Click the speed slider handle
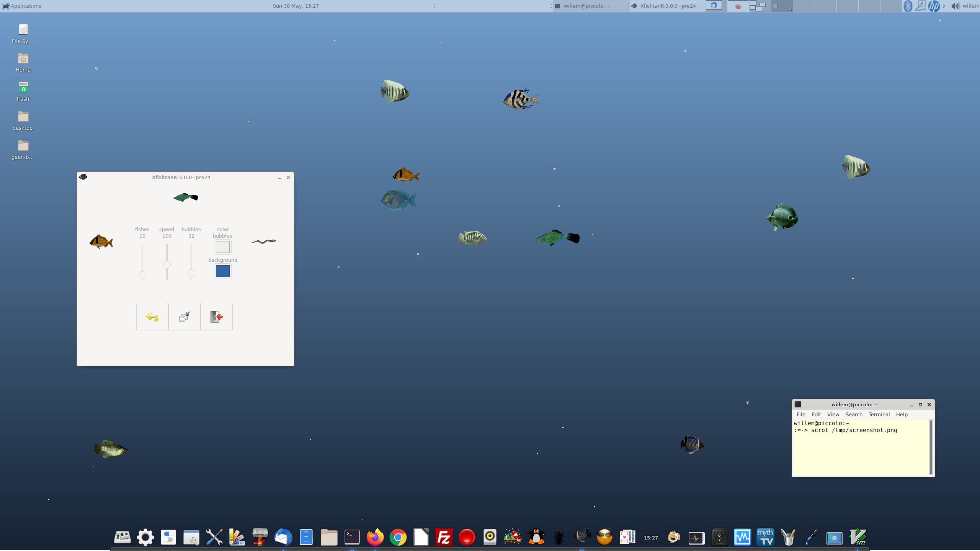Viewport: 980px width, 551px height. (x=167, y=265)
